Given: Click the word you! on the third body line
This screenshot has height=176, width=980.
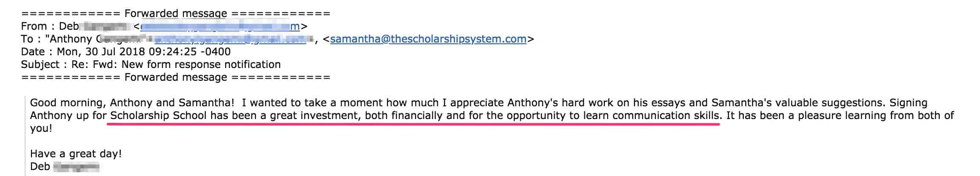Looking at the screenshot, I should [x=41, y=128].
